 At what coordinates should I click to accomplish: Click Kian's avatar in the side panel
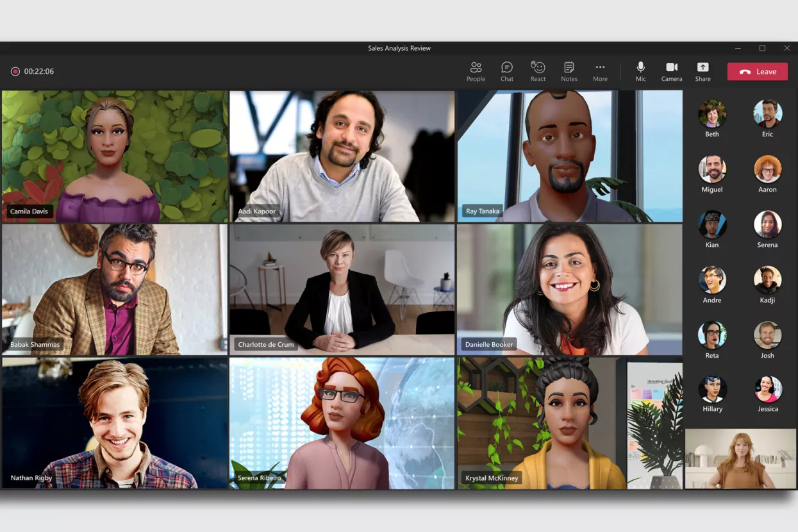click(x=712, y=224)
